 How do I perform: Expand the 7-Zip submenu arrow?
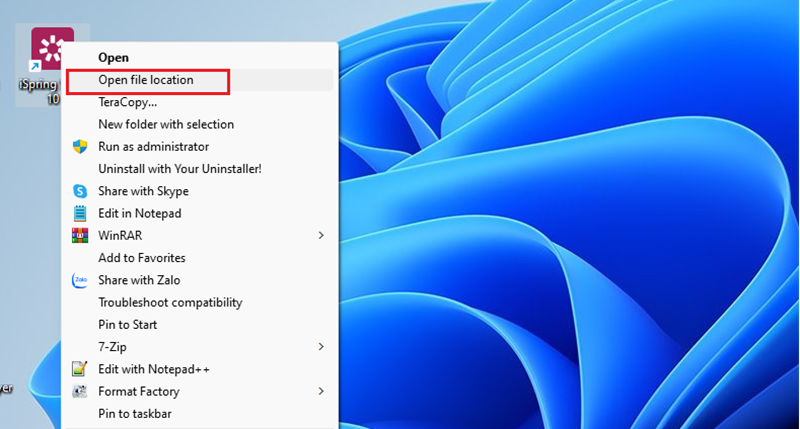321,346
